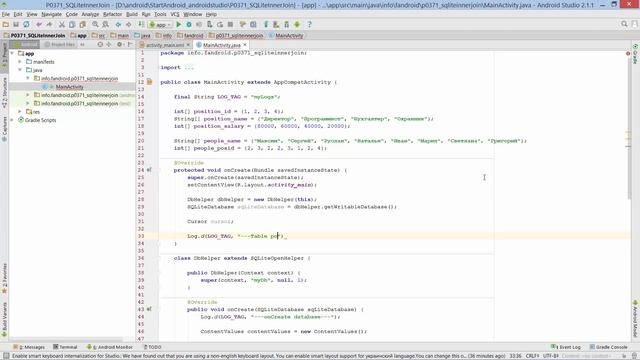Open the Build menu
Image resolution: width=640 pixels, height=360 pixels.
coord(132,14)
